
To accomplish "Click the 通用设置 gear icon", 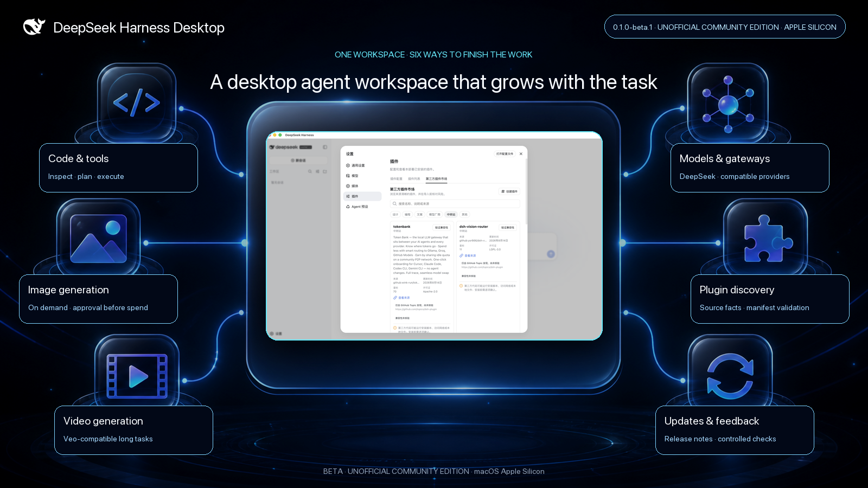I will pyautogui.click(x=348, y=165).
